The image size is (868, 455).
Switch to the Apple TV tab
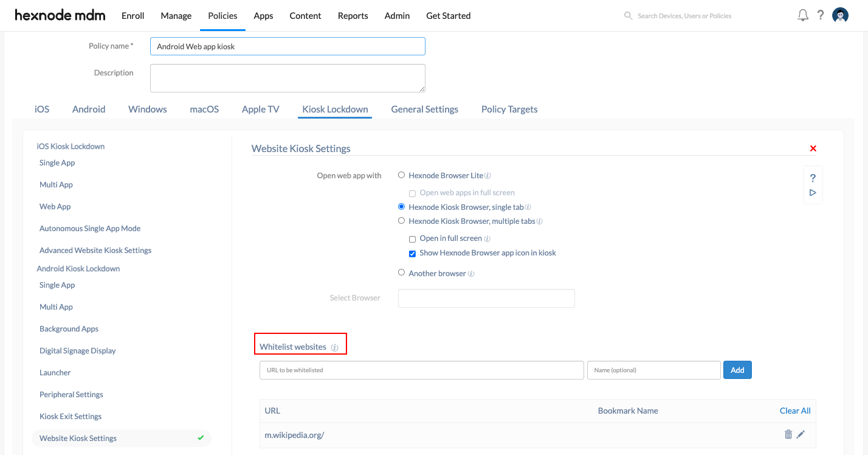click(x=261, y=109)
